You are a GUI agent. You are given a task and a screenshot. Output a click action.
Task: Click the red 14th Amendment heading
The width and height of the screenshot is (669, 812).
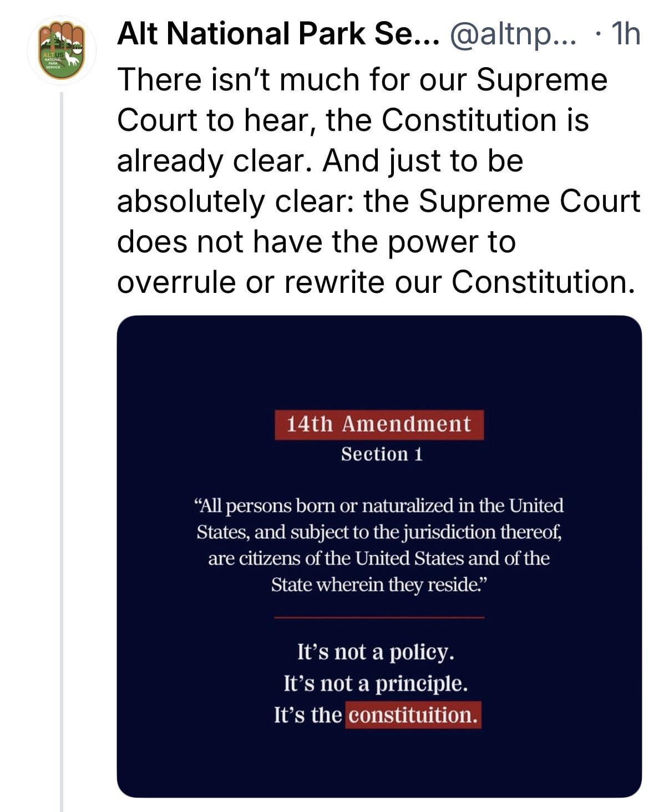[x=379, y=424]
